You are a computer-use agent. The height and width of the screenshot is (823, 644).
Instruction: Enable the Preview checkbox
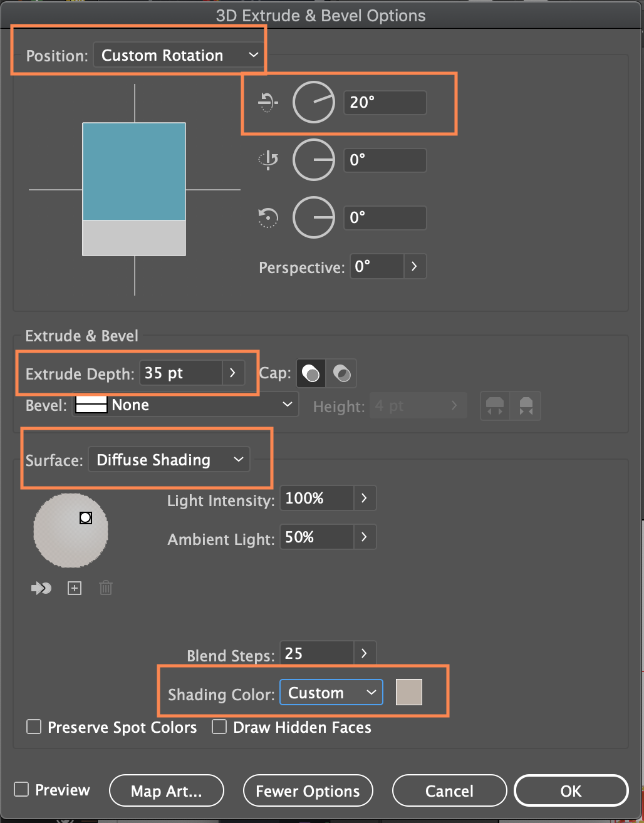[x=22, y=789]
